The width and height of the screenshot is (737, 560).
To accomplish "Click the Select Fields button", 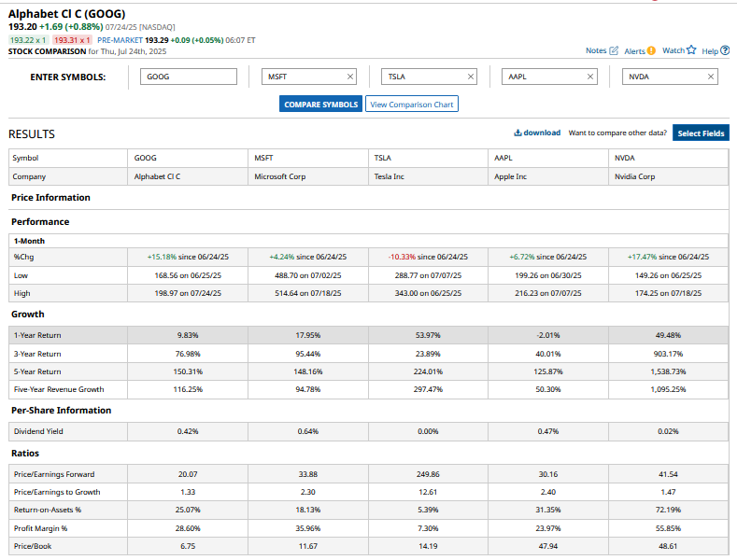I will [x=701, y=133].
